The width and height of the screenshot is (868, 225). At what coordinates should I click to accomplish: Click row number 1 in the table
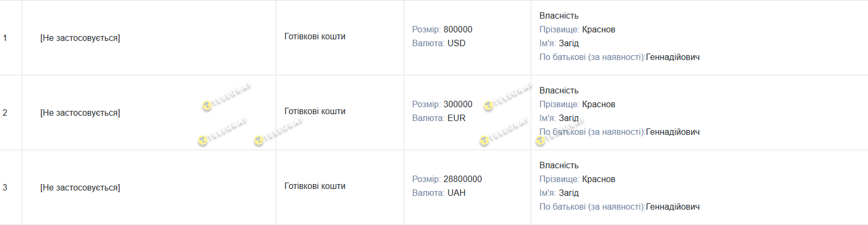(x=5, y=38)
